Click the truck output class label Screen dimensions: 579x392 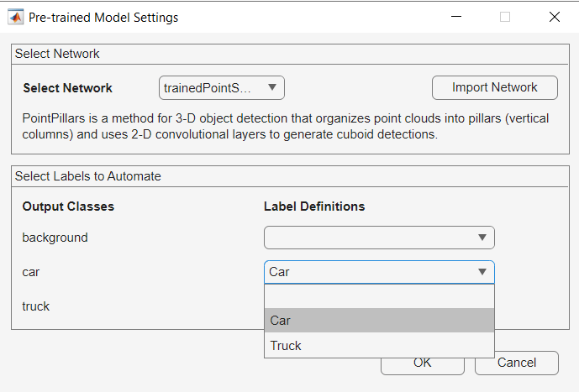pyautogui.click(x=36, y=306)
